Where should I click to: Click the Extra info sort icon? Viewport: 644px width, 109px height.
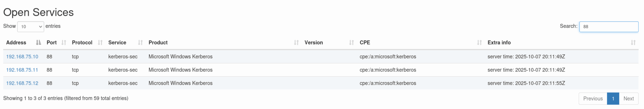tap(633, 43)
